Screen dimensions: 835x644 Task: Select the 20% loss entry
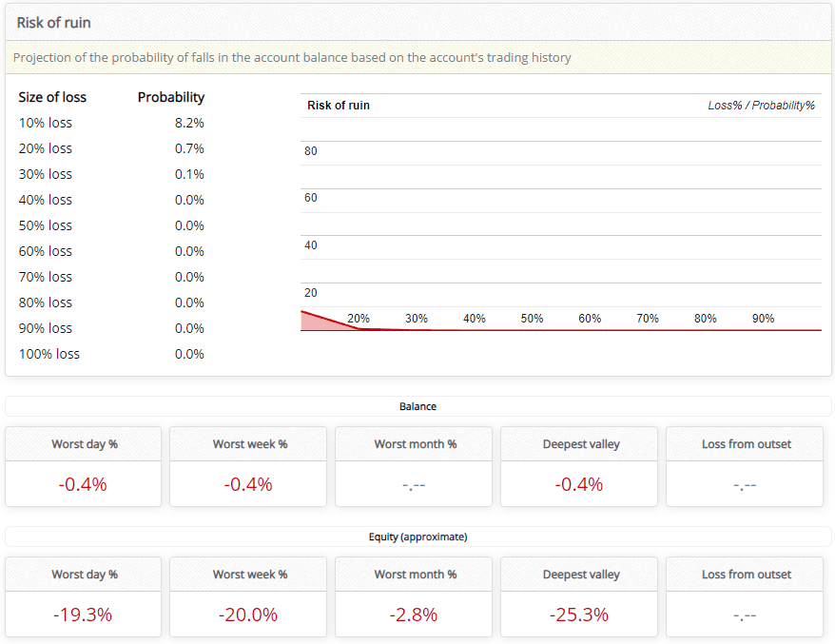tap(44, 148)
